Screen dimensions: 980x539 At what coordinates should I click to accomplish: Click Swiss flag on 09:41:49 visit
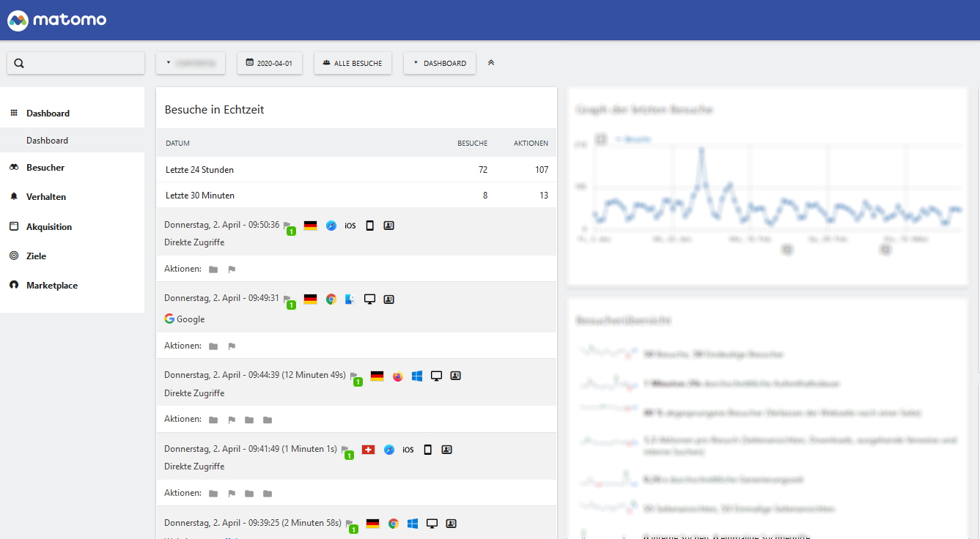point(368,450)
